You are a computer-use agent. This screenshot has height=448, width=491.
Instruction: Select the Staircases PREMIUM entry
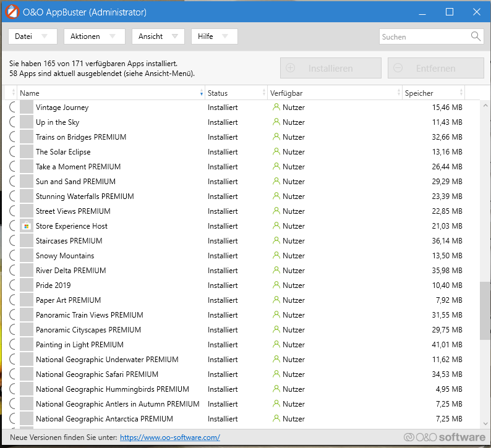[69, 241]
